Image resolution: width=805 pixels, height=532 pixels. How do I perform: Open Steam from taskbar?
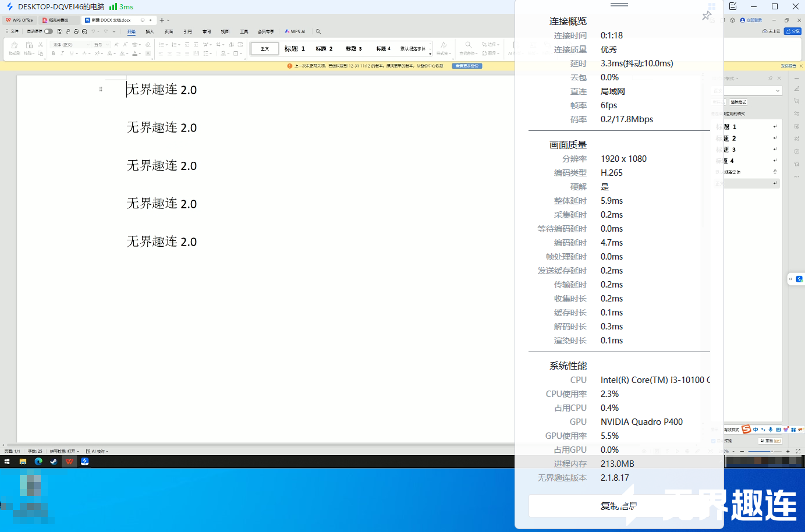(54, 462)
